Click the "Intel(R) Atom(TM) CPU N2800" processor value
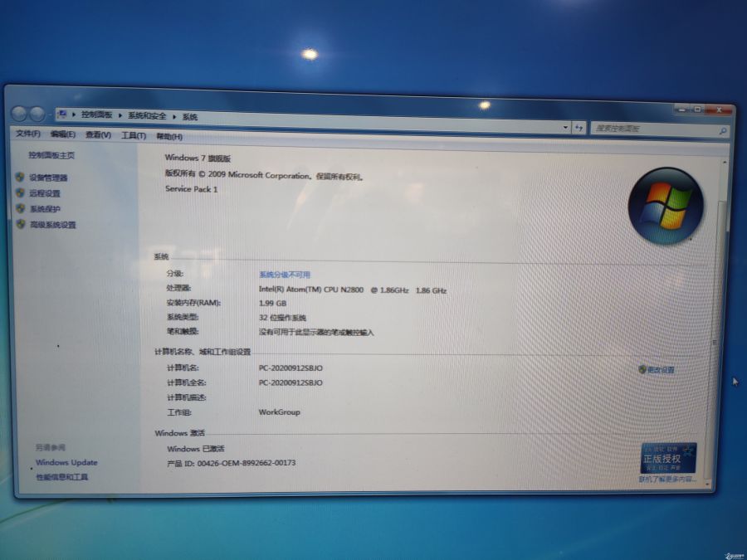Viewport: 747px width, 560px height. point(311,290)
